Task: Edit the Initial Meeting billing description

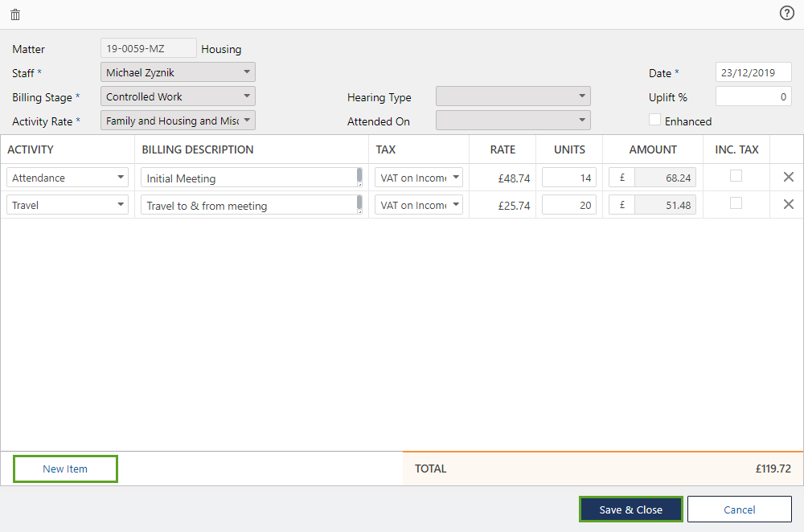Action: tap(249, 178)
